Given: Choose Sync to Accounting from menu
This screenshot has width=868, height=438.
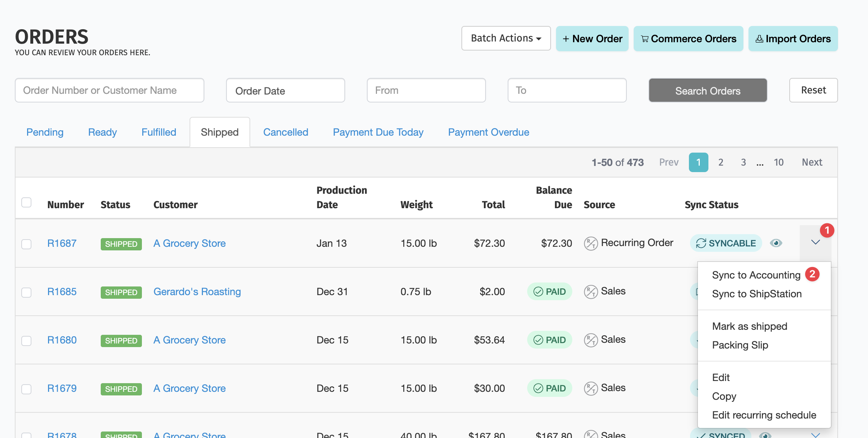Looking at the screenshot, I should tap(756, 275).
